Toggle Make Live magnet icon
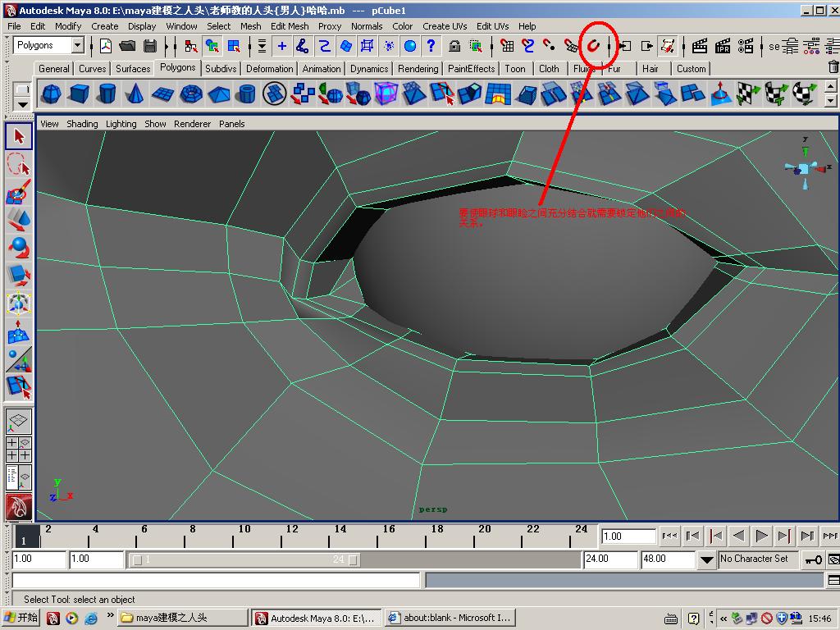 pos(593,46)
